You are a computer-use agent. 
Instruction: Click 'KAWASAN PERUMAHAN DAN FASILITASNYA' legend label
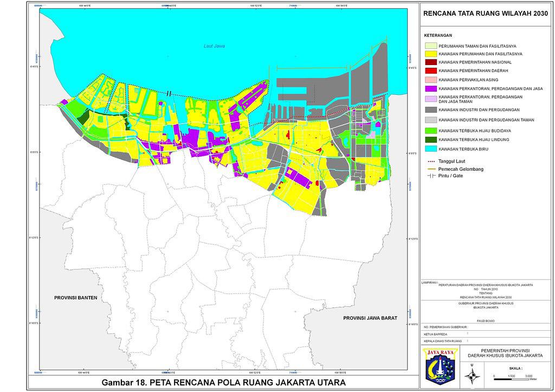point(480,54)
